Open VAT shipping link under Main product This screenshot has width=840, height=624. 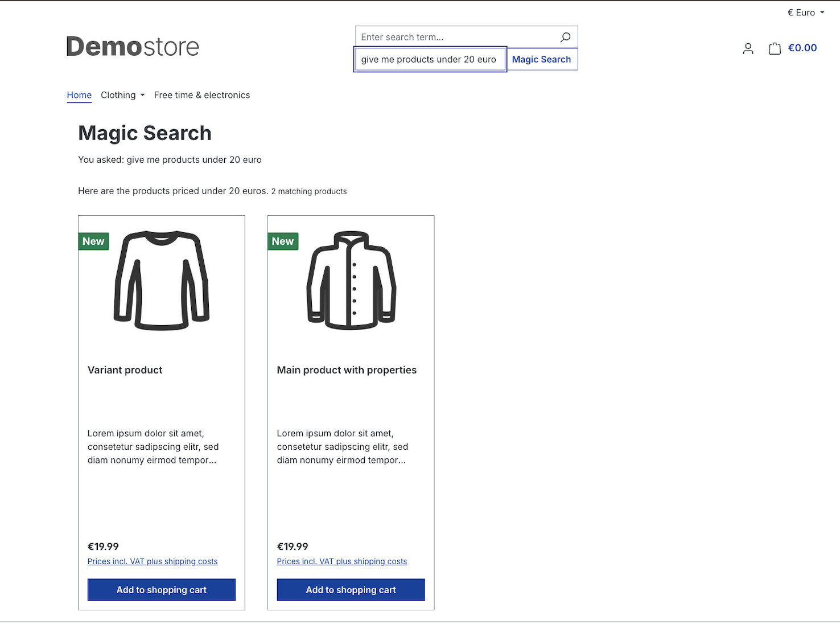[x=342, y=561]
